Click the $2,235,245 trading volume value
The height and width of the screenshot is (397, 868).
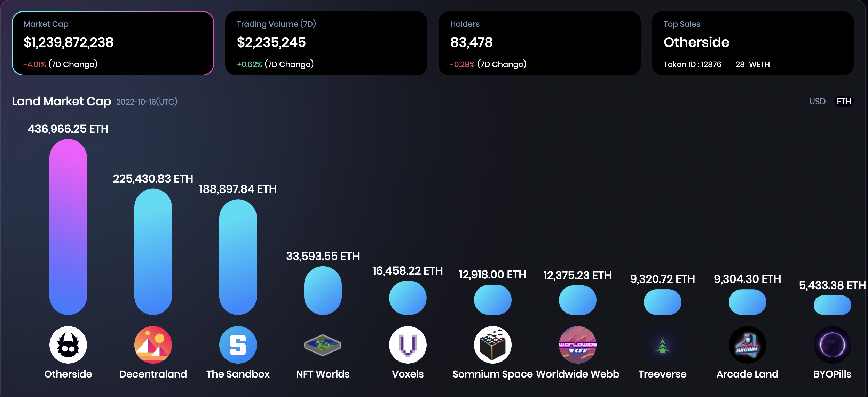point(271,42)
